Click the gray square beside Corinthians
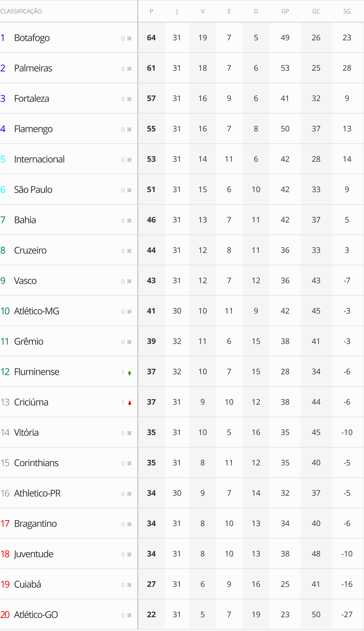The height and width of the screenshot is (631, 364). pyautogui.click(x=129, y=463)
